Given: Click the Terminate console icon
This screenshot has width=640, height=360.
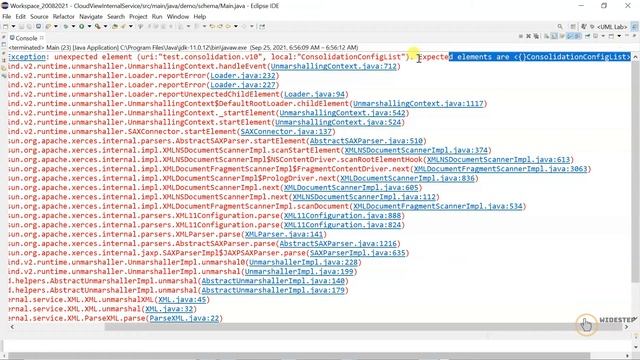Looking at the screenshot, I should tap(521, 36).
